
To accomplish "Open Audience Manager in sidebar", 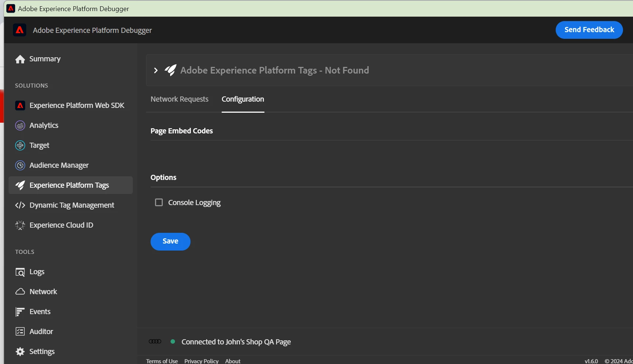I will pos(70,165).
